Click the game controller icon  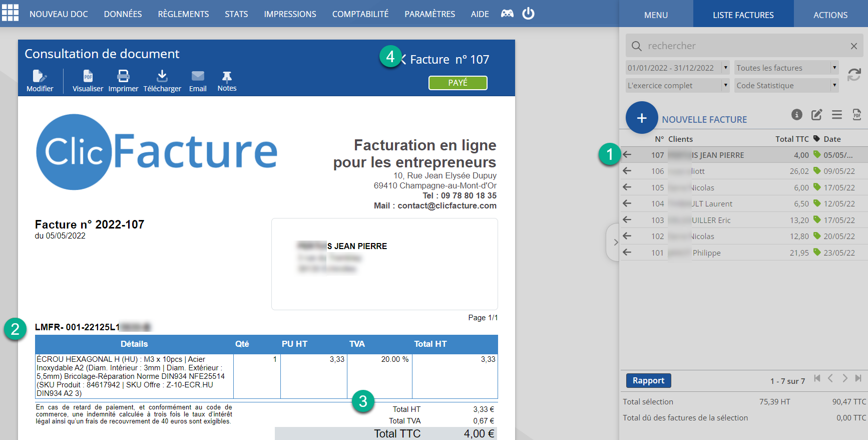pos(507,14)
